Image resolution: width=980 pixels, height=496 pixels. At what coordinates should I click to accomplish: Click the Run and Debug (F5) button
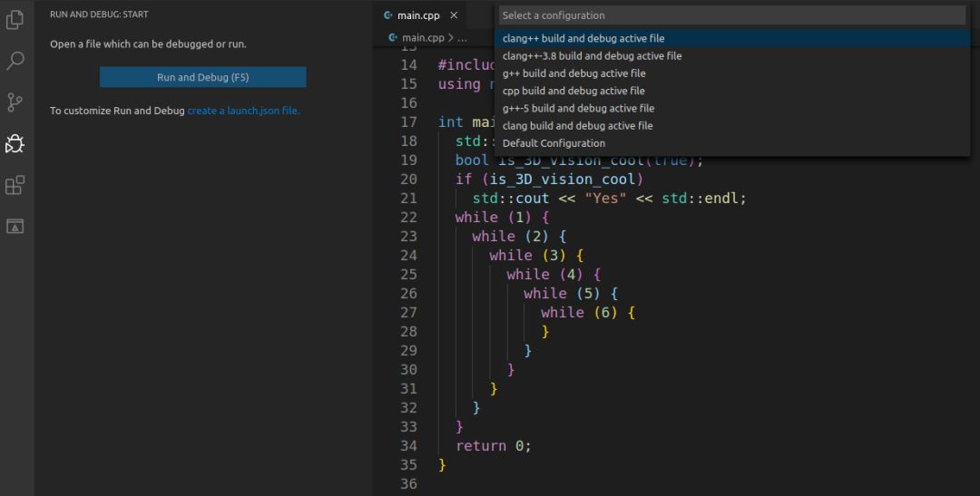click(x=202, y=77)
